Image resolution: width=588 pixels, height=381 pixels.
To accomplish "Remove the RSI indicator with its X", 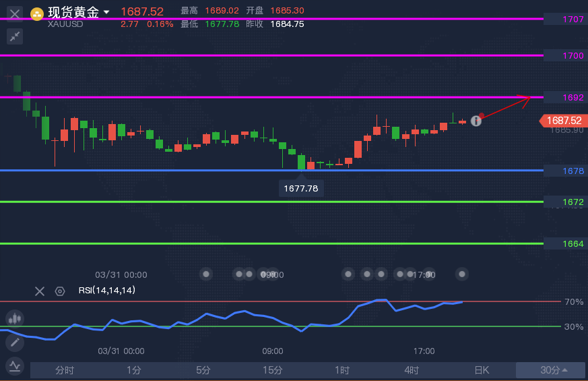I will point(40,291).
